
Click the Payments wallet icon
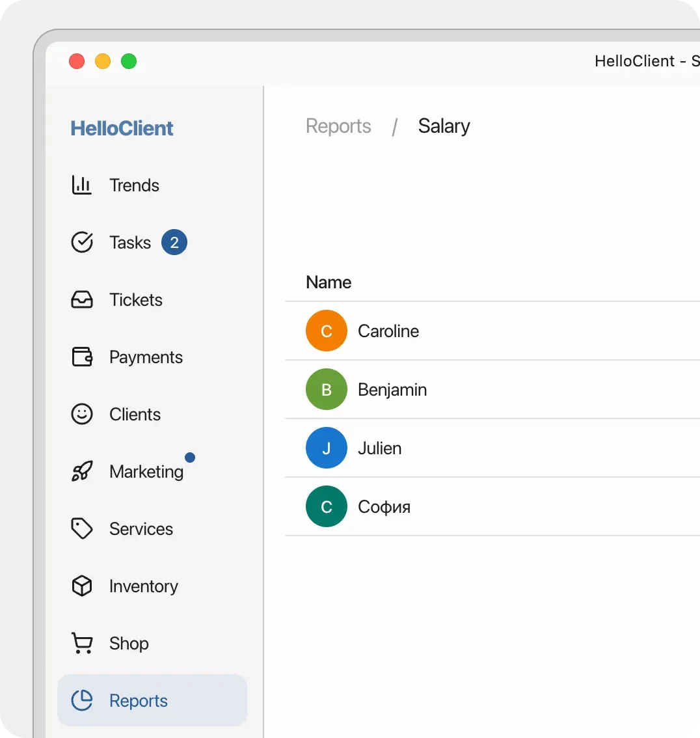click(82, 357)
